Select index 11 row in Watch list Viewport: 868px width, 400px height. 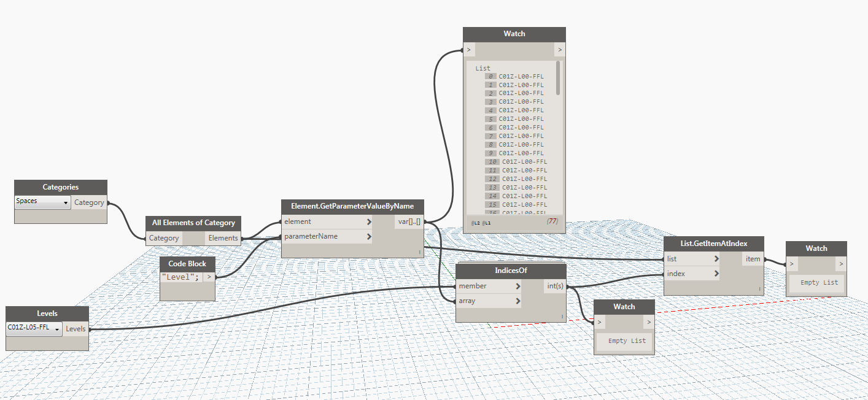point(516,171)
